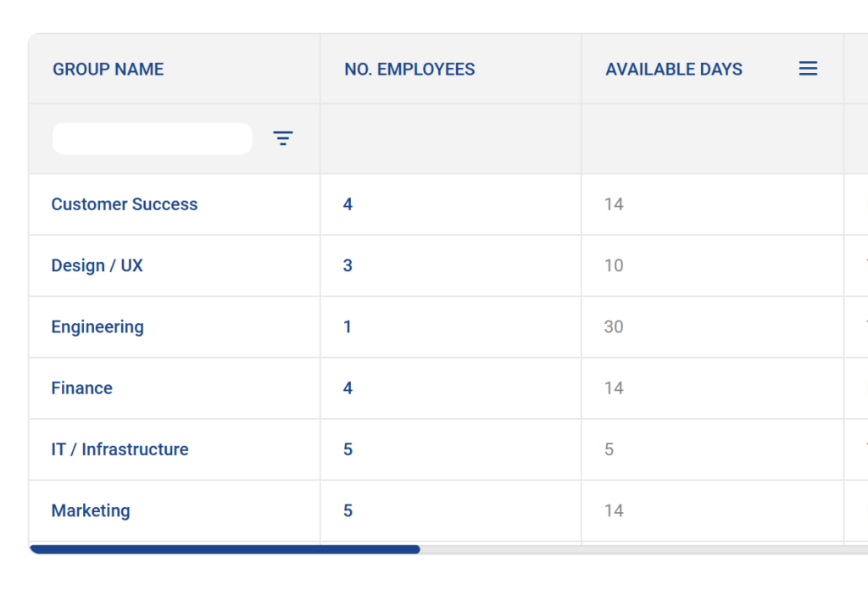Screen dimensions: 868x591
Task: Open the Design / UX group
Action: pyautogui.click(x=97, y=265)
